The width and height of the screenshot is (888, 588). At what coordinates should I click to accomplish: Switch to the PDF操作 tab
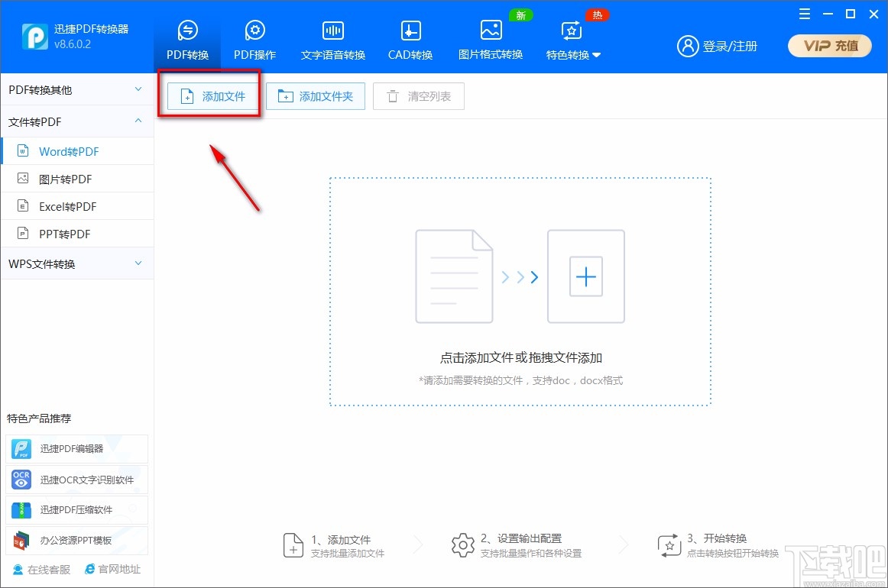(x=254, y=40)
